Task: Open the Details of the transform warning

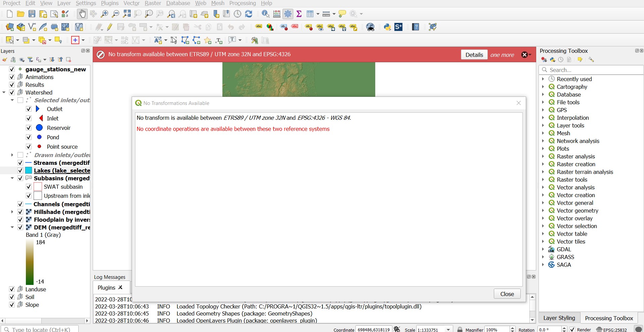Action: click(474, 54)
